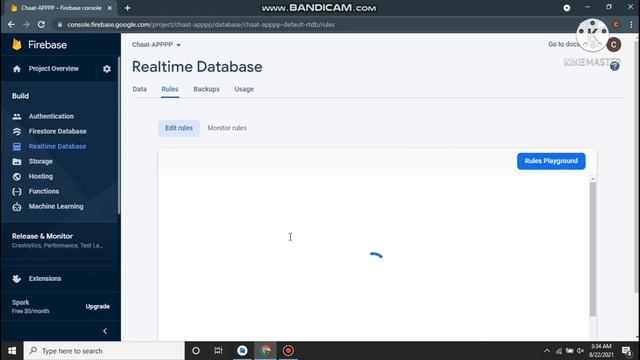
Task: Switch to the Data tab
Action: click(140, 89)
